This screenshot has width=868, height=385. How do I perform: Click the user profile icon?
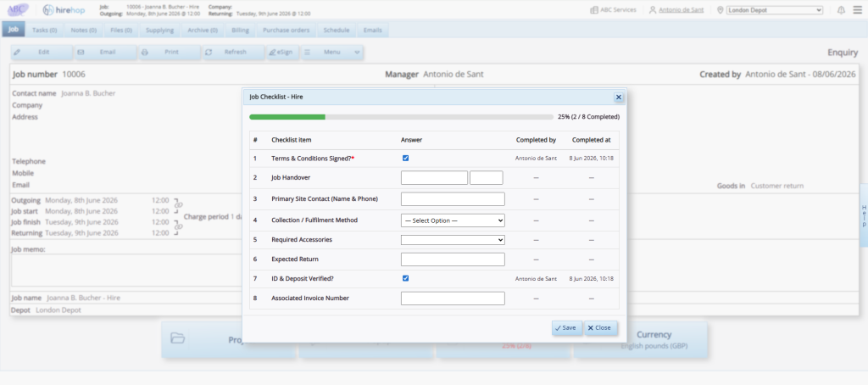(x=653, y=10)
